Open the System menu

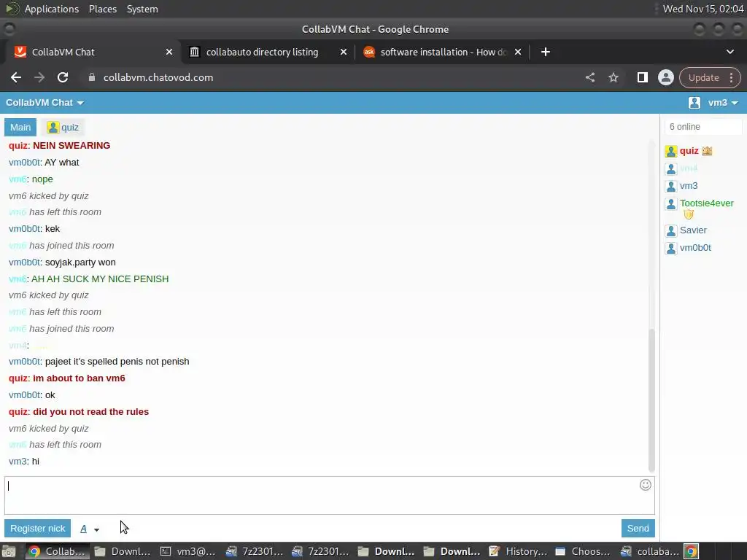[142, 9]
